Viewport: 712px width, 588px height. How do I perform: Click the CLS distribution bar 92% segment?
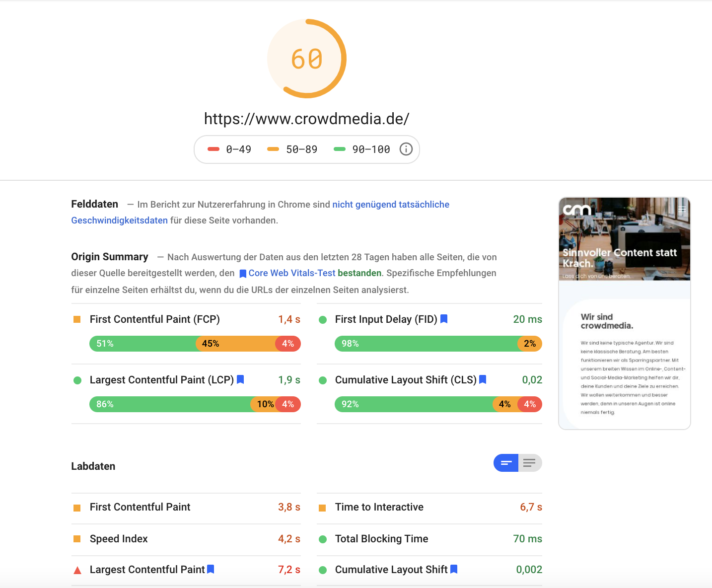click(413, 404)
